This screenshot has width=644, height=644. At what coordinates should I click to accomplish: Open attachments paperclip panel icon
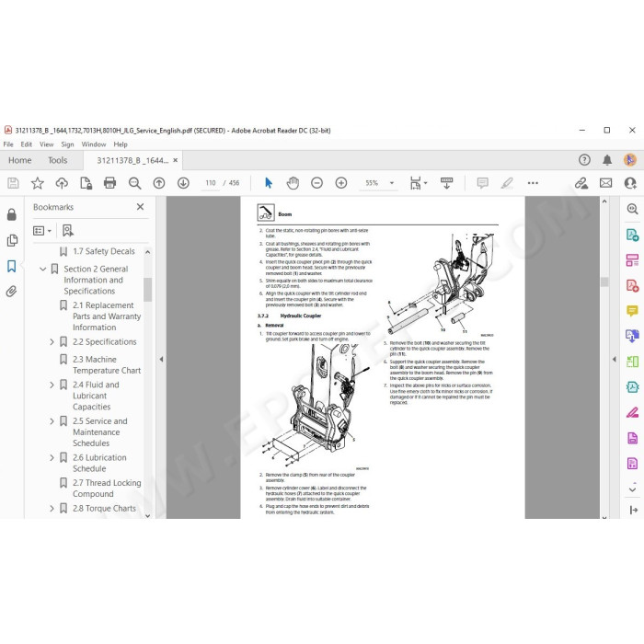[x=11, y=292]
